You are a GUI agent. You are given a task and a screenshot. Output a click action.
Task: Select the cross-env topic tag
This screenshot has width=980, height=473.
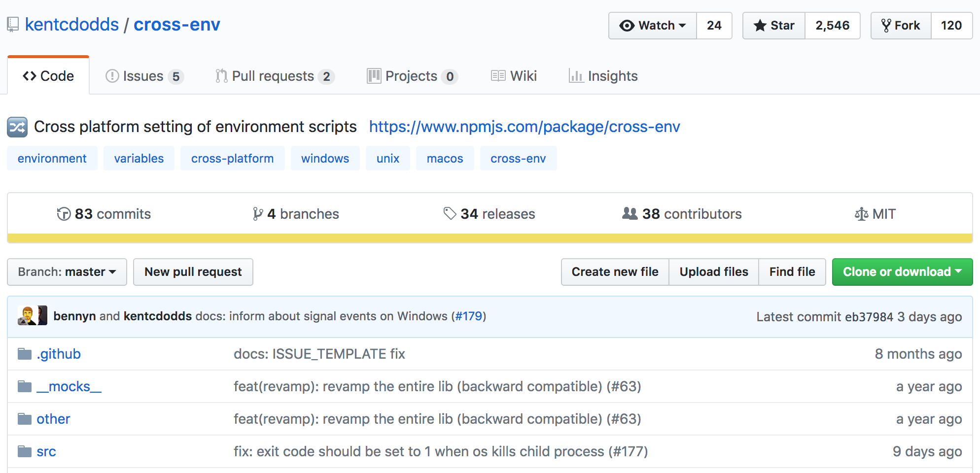tap(518, 158)
